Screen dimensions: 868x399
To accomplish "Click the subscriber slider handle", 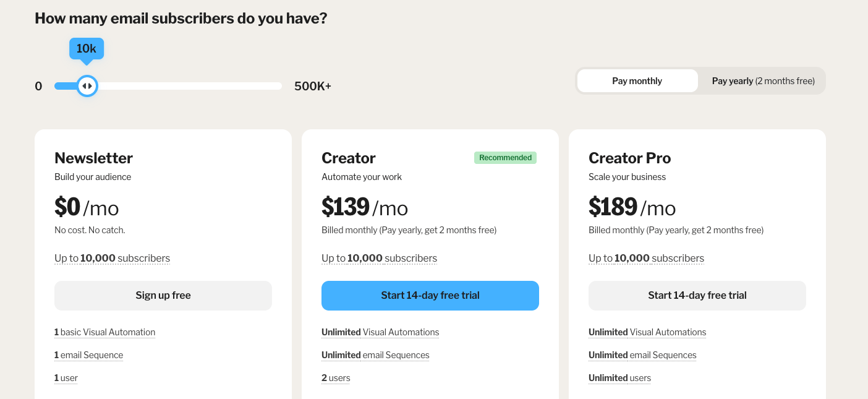I will pos(87,86).
